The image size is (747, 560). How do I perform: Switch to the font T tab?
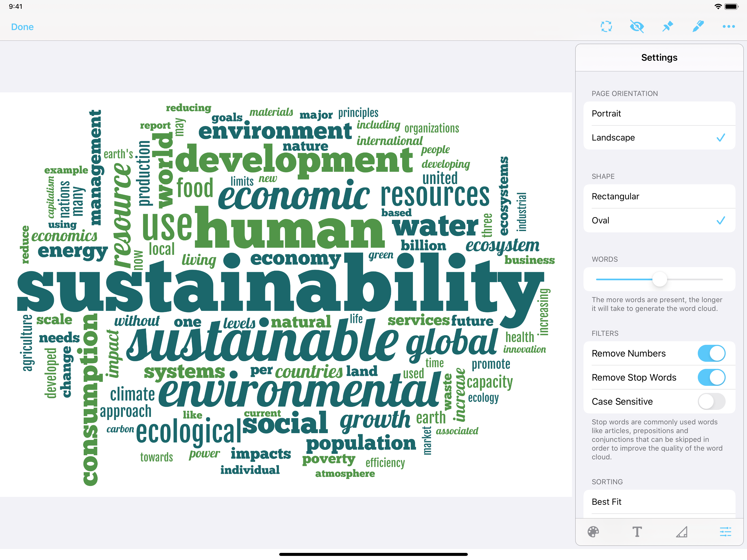(637, 532)
